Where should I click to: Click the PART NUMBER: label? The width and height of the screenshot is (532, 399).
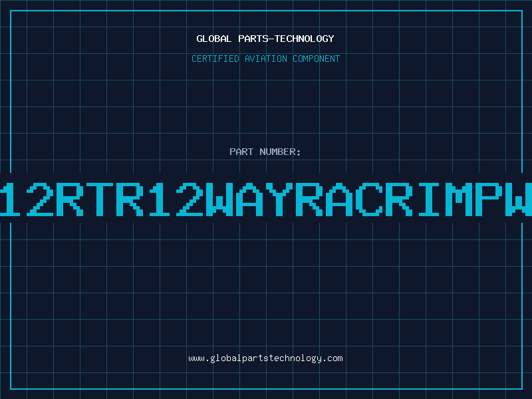pos(265,152)
